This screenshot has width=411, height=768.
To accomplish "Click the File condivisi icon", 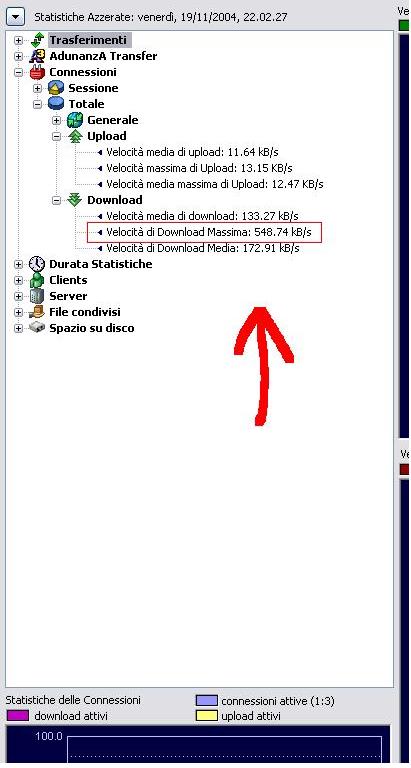I will click(x=37, y=312).
